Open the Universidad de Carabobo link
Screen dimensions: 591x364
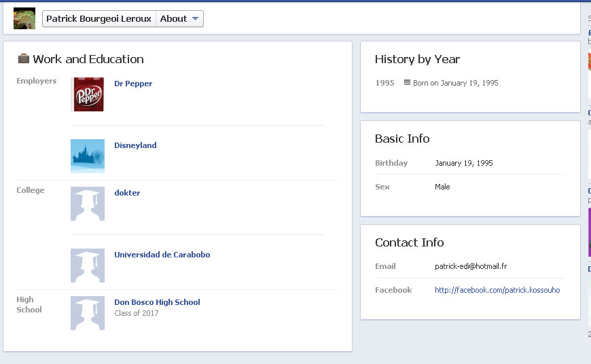pyautogui.click(x=162, y=255)
